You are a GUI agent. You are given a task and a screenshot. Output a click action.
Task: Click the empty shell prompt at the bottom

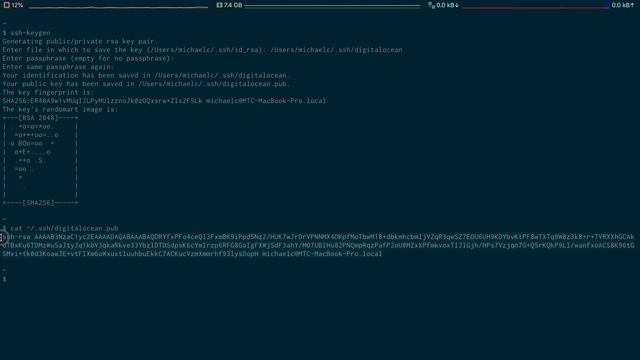click(4, 279)
